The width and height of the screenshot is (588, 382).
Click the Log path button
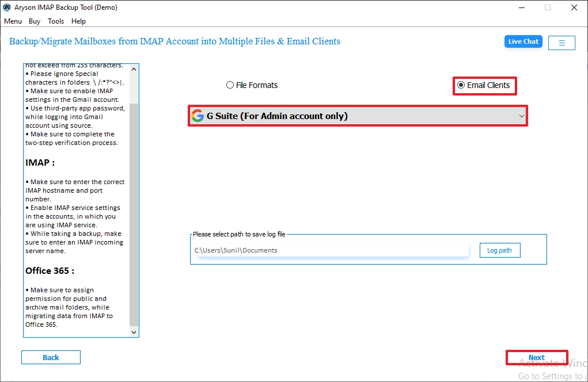(500, 250)
